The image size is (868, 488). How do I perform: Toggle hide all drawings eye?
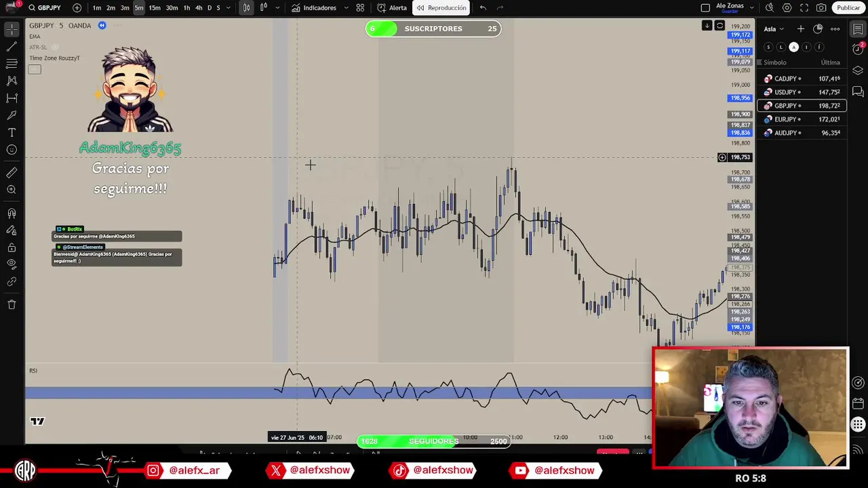point(12,264)
